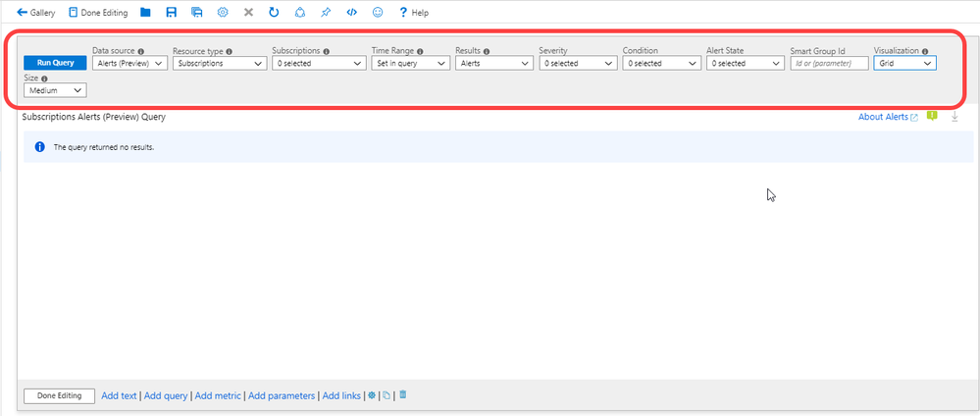The image size is (980, 416).
Task: Expand the Alert State dropdown
Action: (x=746, y=63)
